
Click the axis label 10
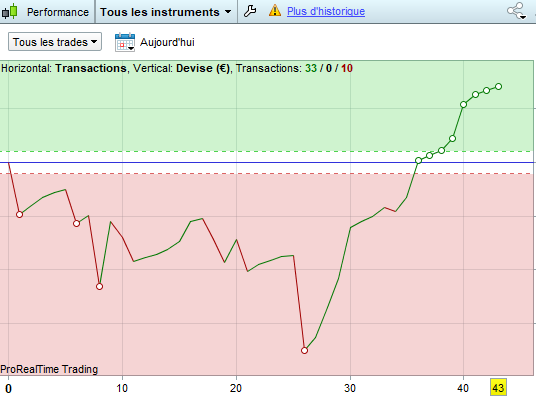click(122, 388)
